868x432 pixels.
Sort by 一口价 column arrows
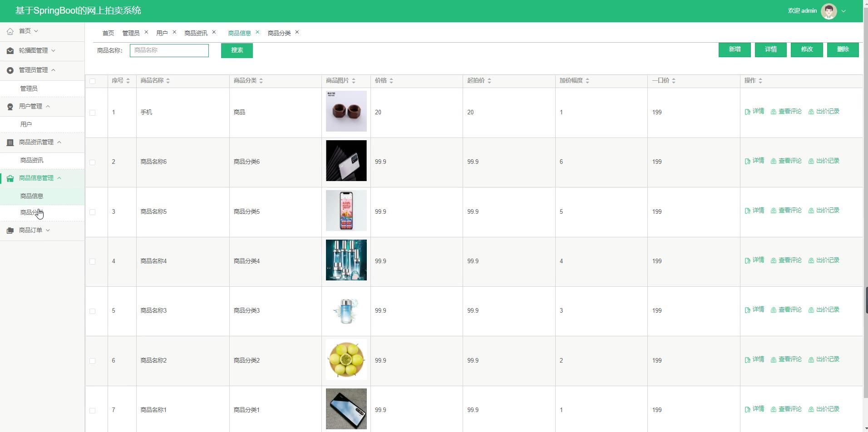pyautogui.click(x=674, y=81)
